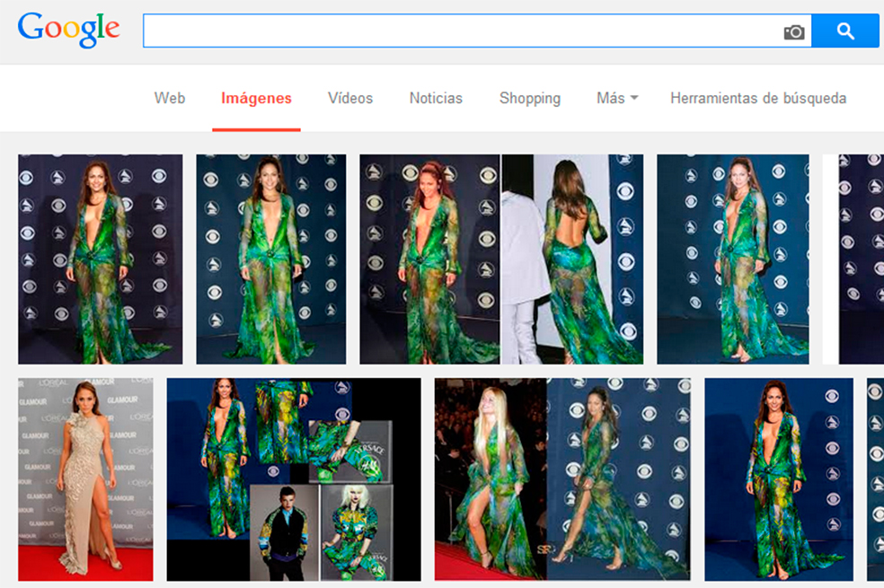Open thumbnail with blonde woman in green dress
The image size is (884, 588).
[562, 479]
